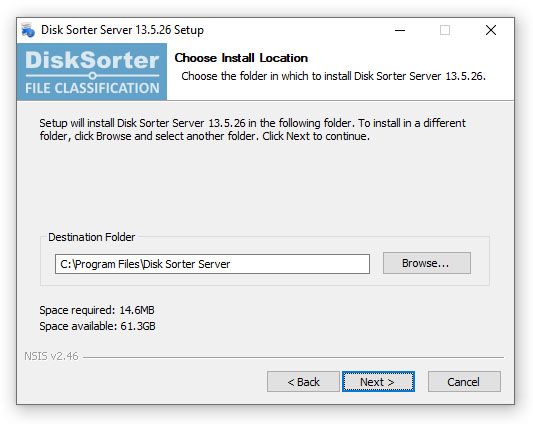Focus the Destination Folder path field
The image size is (533, 424).
212,264
